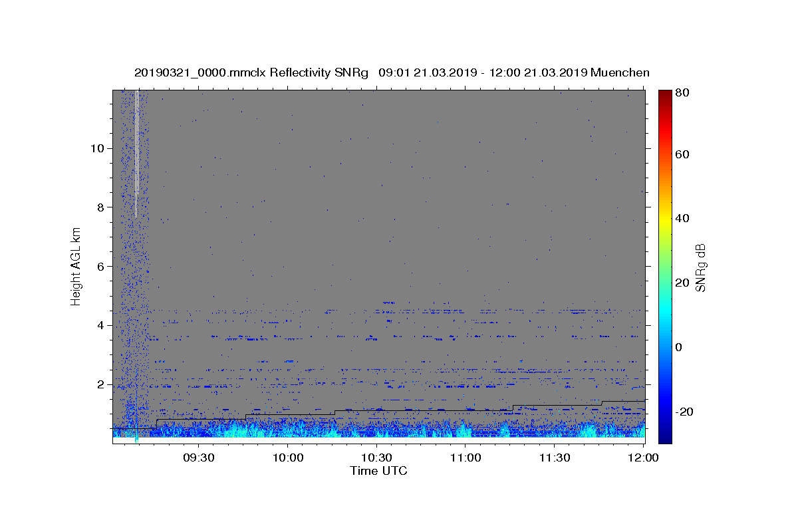Click the 12:00 time tick label
Viewport: 798px width, 532px height.
click(x=644, y=458)
